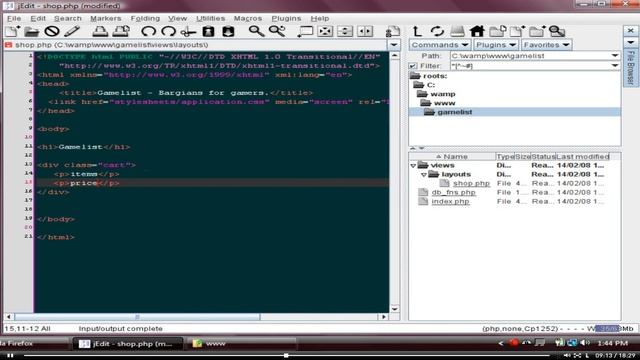Open the Favorites dropdown
The height and width of the screenshot is (360, 640).
(x=547, y=45)
